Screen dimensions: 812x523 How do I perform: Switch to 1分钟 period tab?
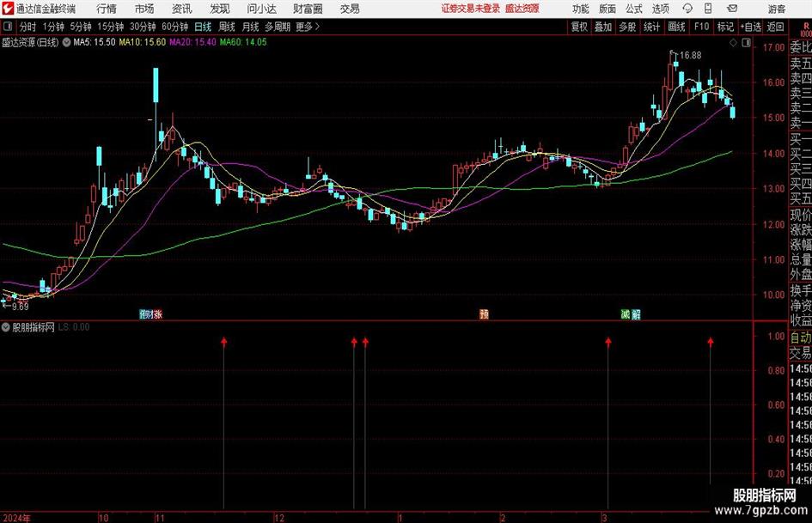pyautogui.click(x=52, y=27)
